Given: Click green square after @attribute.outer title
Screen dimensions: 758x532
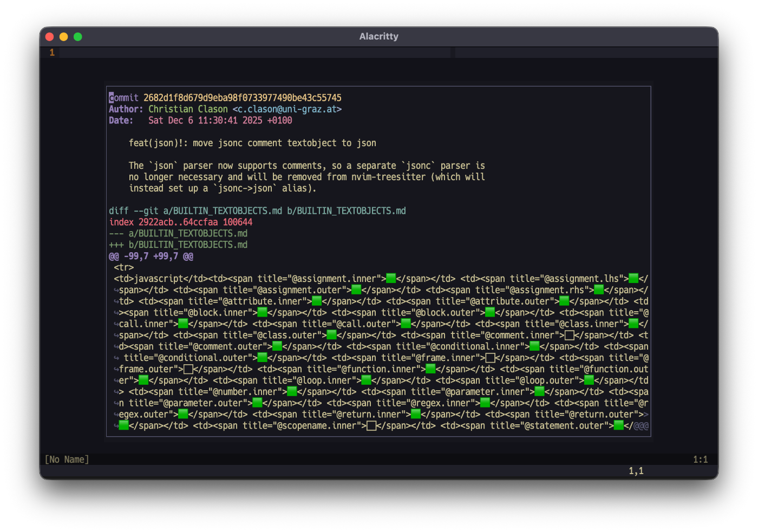Looking at the screenshot, I should pos(564,301).
